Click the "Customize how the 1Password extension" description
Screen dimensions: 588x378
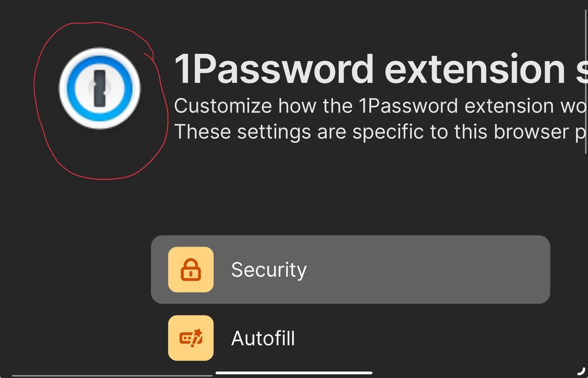pos(377,107)
